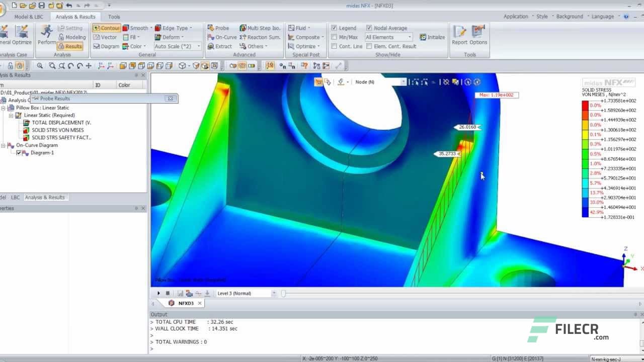Disable the Legend checkbox
The image size is (644, 362).
pyautogui.click(x=335, y=28)
